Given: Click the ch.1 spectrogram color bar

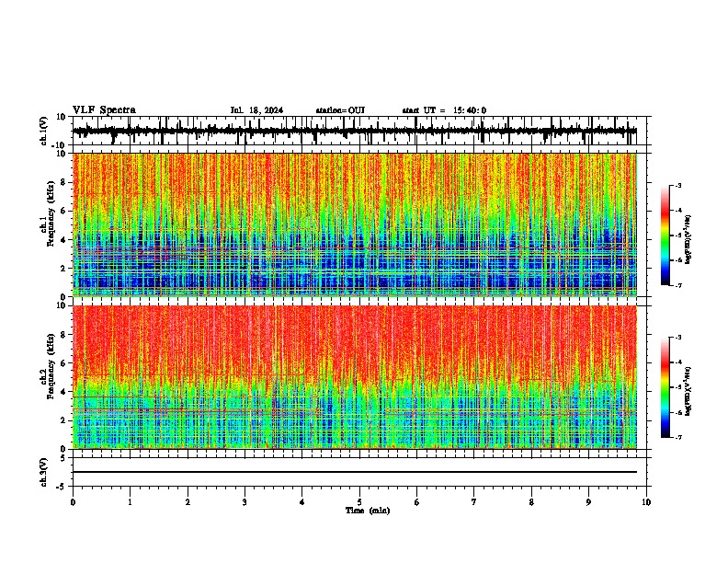Looking at the screenshot, I should point(665,236).
